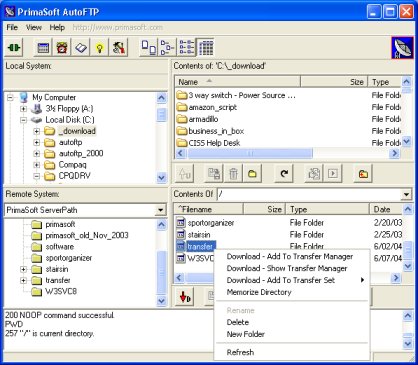
Task: Click the folder with red arrow icon
Action: click(x=363, y=174)
